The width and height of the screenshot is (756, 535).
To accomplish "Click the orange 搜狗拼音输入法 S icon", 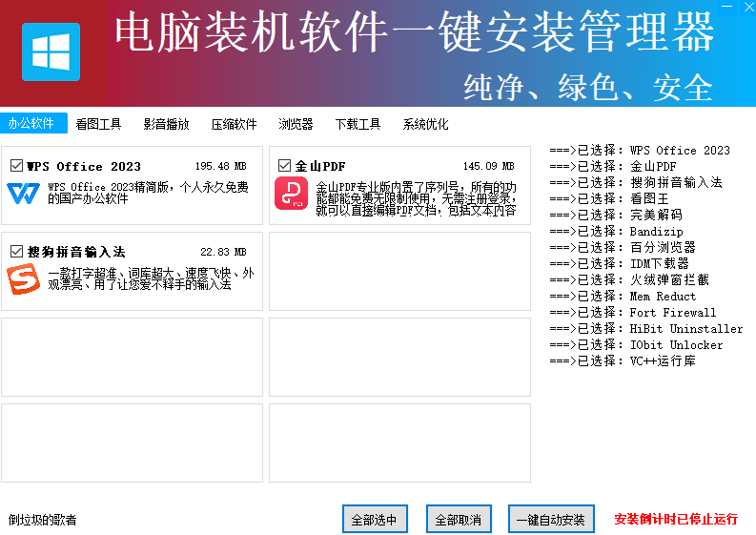I will coord(23,279).
